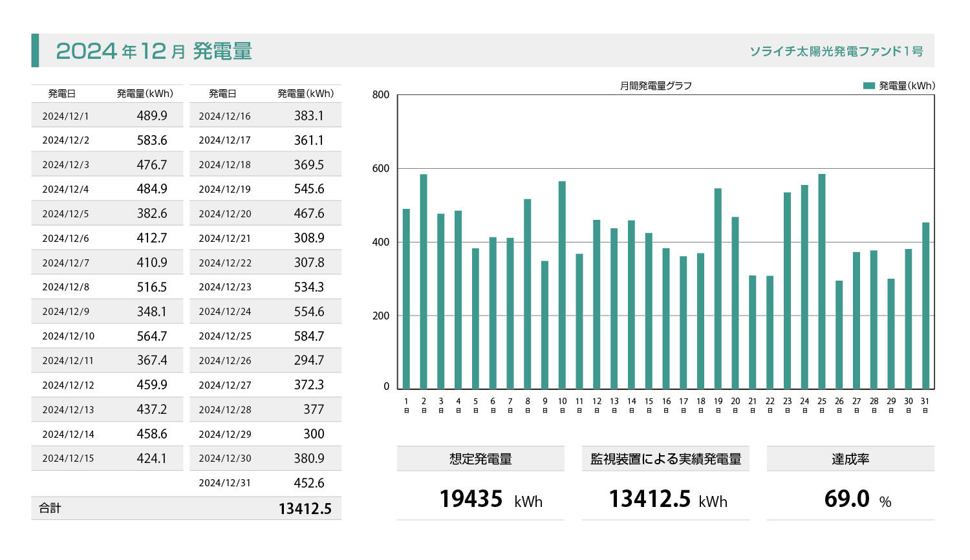Image resolution: width=970 pixels, height=560 pixels.
Task: Select the 2024/12/2 date cell
Action: [65, 140]
